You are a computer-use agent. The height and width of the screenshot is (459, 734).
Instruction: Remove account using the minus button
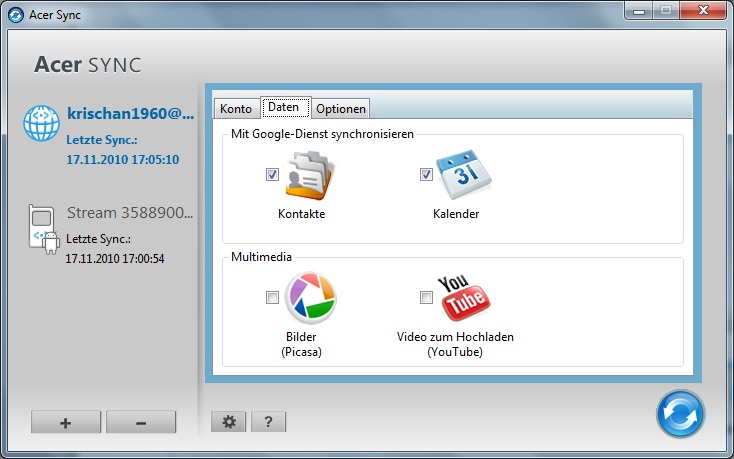141,422
